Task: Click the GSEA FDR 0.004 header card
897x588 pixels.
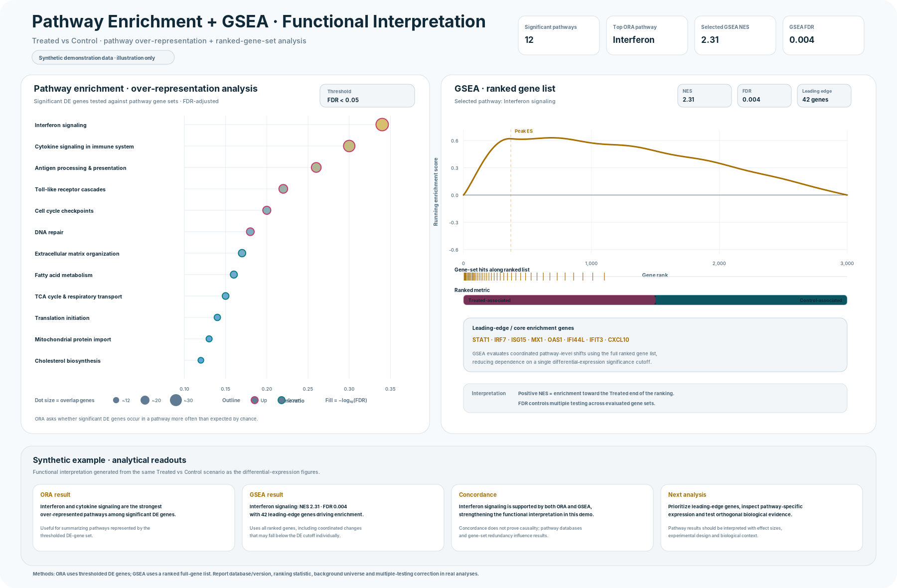Action: [x=823, y=35]
